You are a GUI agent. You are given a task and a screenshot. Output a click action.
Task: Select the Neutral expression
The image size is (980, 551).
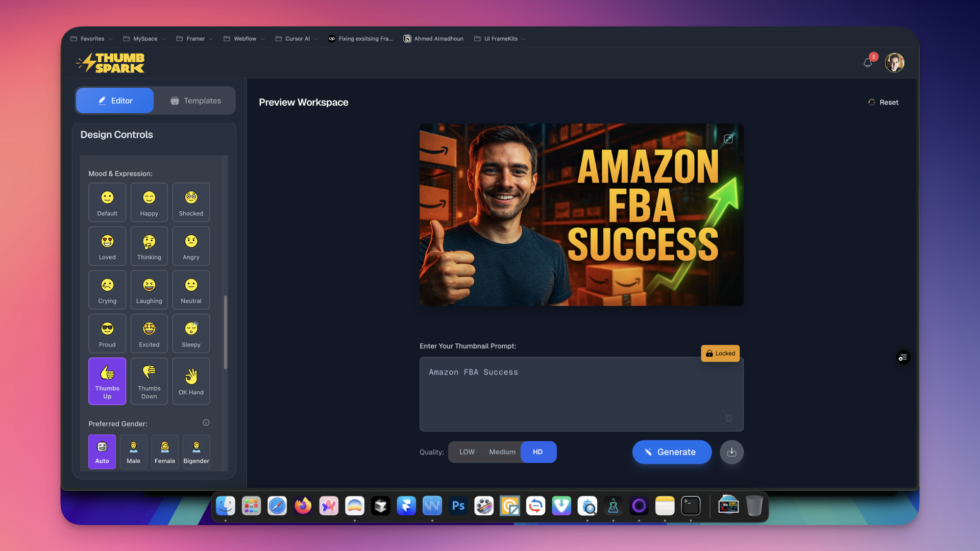(x=191, y=290)
